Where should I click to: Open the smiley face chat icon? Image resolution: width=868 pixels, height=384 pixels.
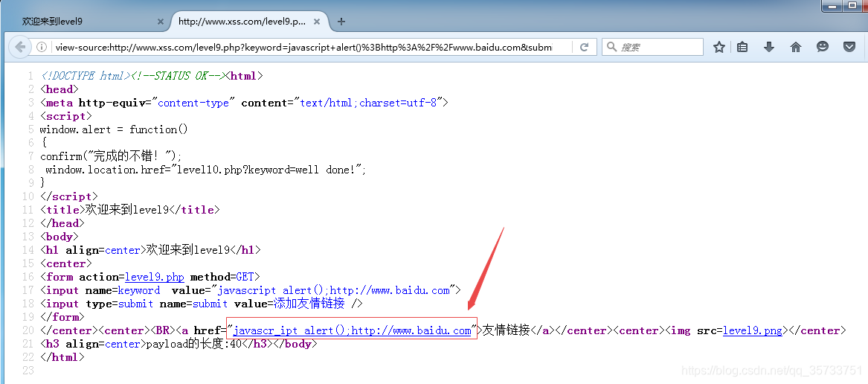click(823, 47)
